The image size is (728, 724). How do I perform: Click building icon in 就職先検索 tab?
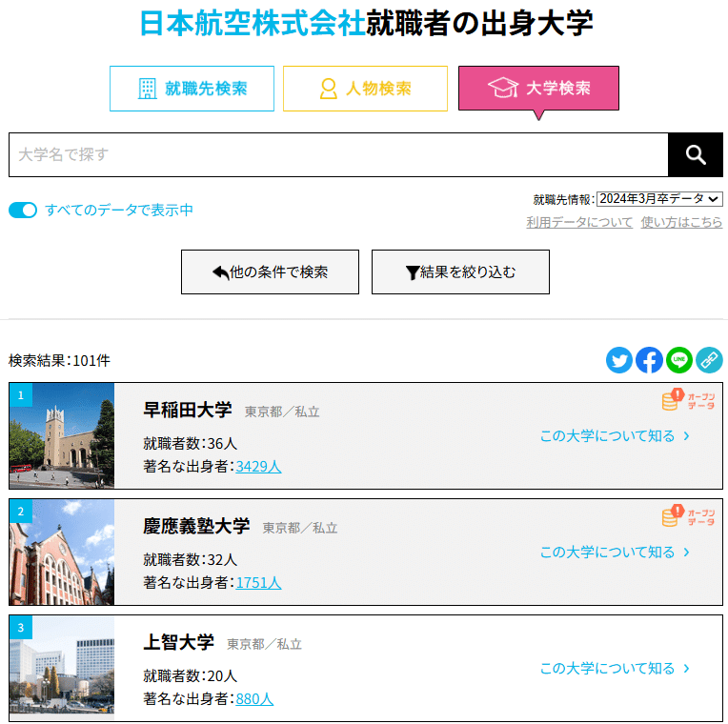click(147, 89)
